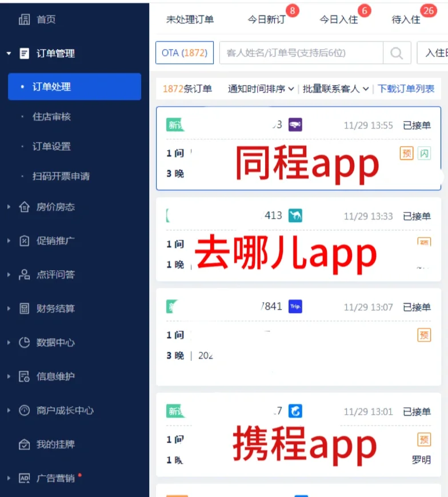Open 扫码开票申请 submenu item

point(61,176)
